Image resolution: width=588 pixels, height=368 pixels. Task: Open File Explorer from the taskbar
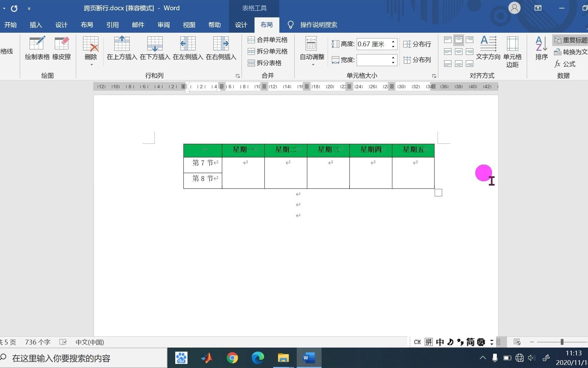[283, 358]
